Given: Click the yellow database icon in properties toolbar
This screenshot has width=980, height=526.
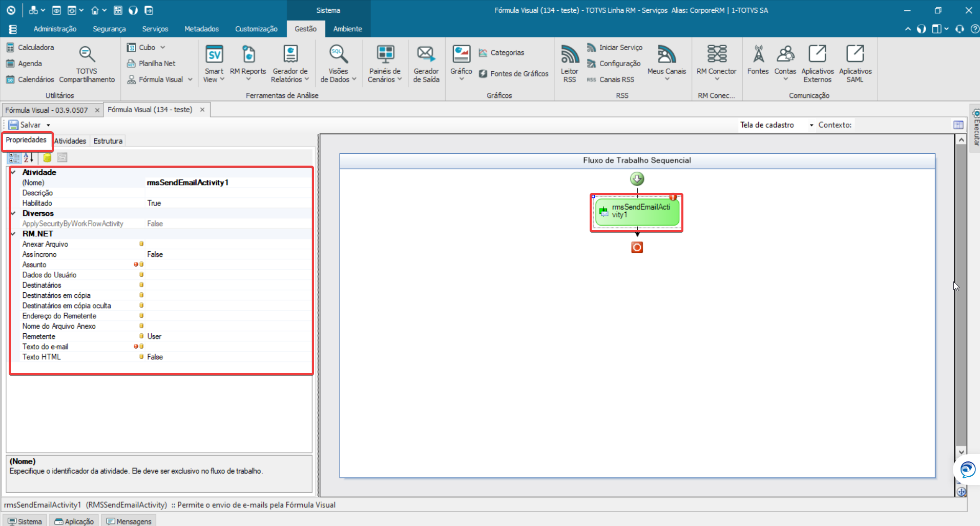Looking at the screenshot, I should click(47, 157).
